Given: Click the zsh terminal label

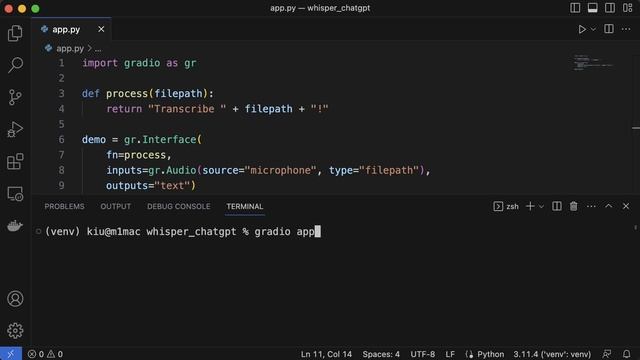Looking at the screenshot, I should pyautogui.click(x=506, y=207).
